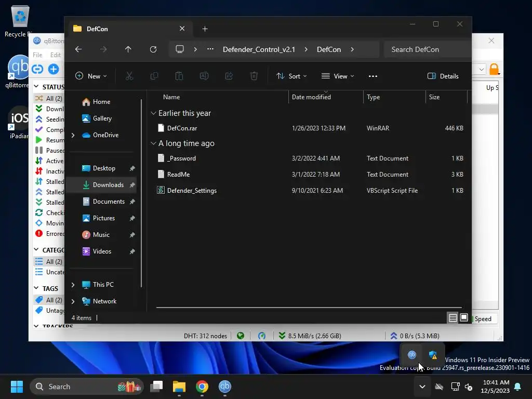The width and height of the screenshot is (532, 399).
Task: Click qBittorrent alternative speed limits icon
Action: coord(262,336)
